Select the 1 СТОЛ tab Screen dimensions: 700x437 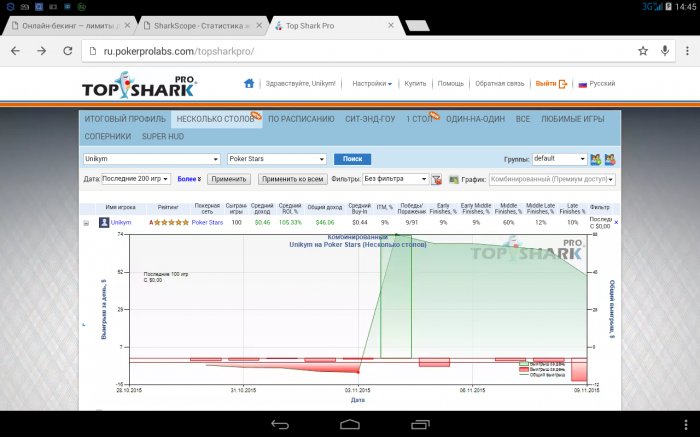pos(420,119)
